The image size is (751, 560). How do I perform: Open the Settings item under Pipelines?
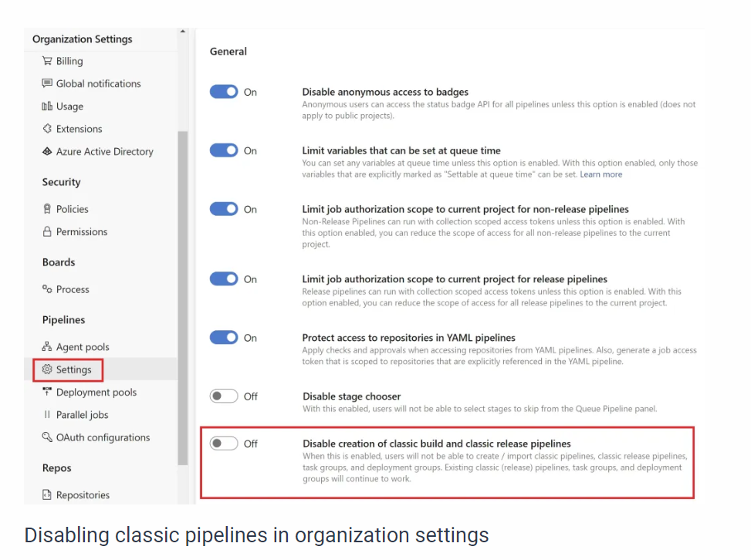73,369
